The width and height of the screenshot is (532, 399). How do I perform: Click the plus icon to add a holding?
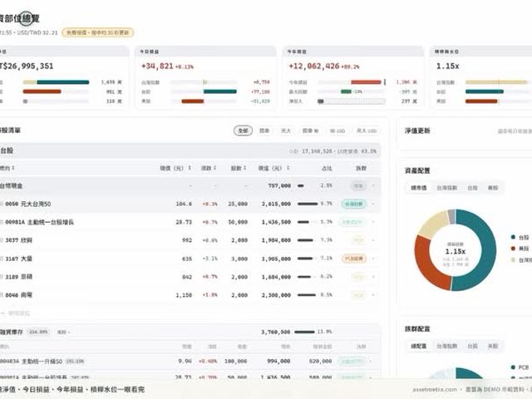(2, 313)
